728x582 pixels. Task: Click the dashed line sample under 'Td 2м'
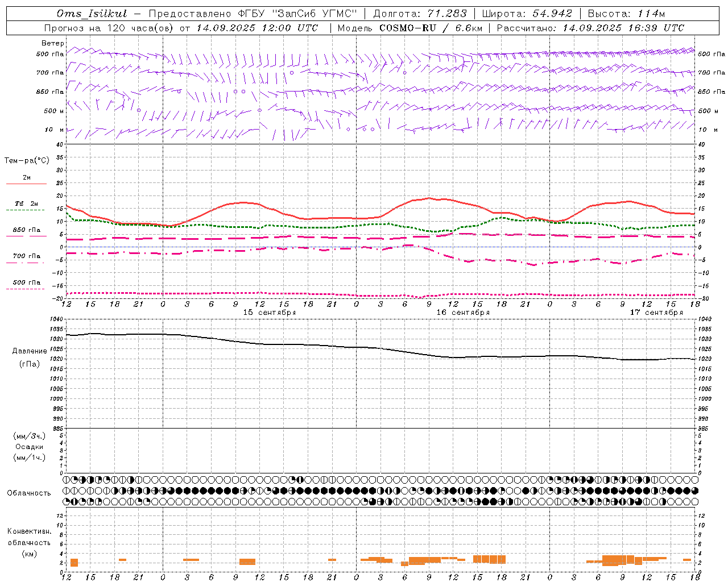25,210
